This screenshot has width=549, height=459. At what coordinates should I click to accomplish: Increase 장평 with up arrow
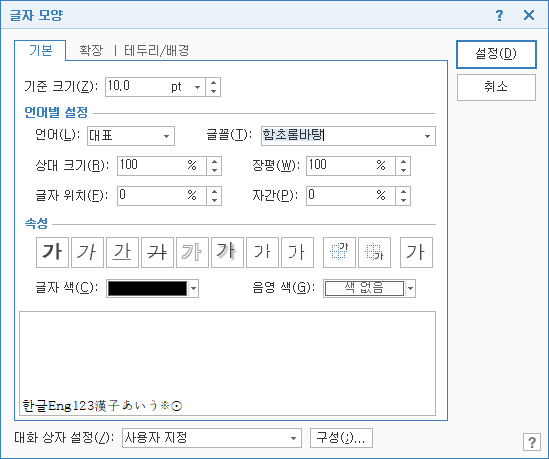coord(403,161)
